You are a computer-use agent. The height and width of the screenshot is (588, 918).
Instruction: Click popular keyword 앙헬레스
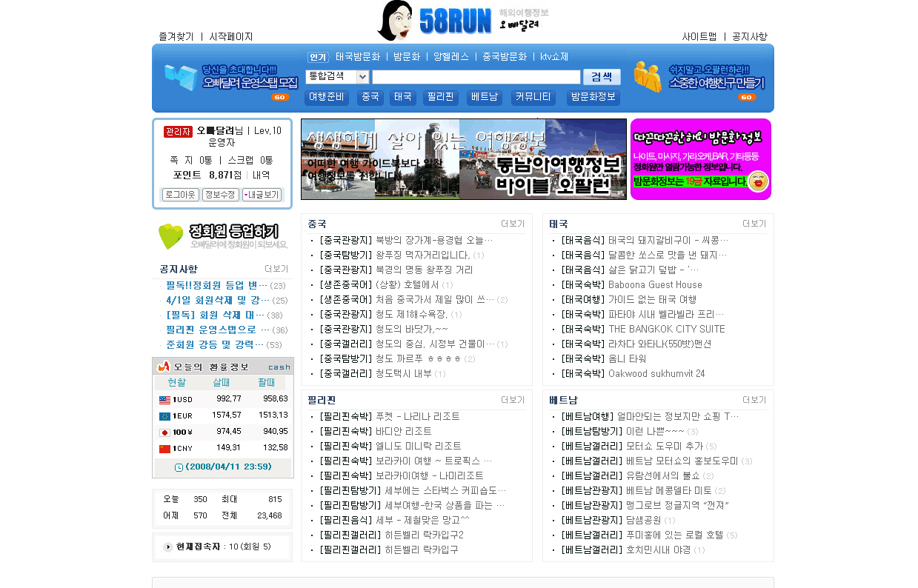tap(451, 57)
